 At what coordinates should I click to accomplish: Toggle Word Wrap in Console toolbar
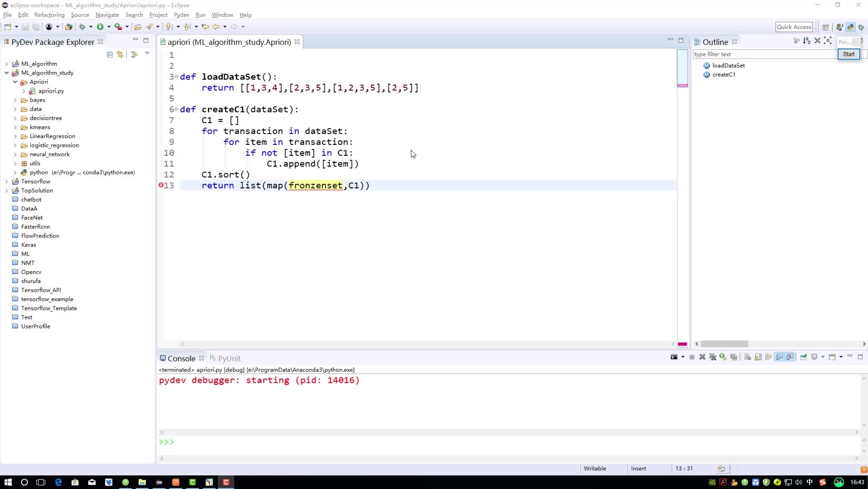coord(768,357)
